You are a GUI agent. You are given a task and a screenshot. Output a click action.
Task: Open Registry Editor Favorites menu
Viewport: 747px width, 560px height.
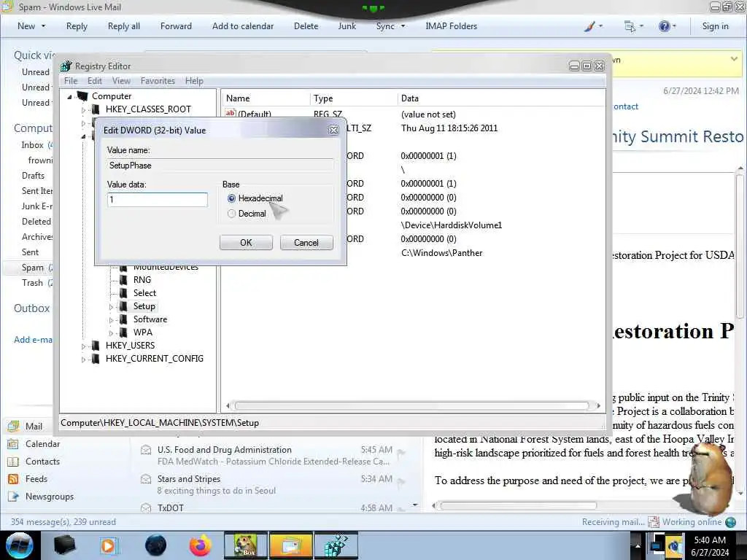coord(158,81)
